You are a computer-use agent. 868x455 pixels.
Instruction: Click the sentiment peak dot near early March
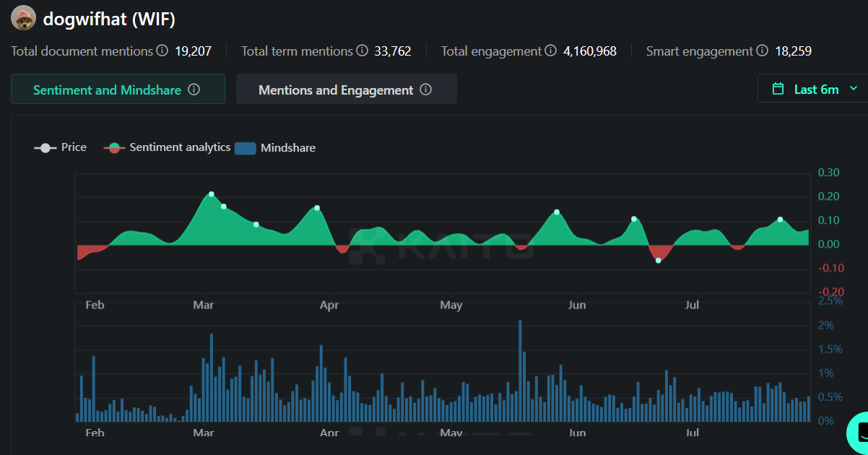(210, 194)
